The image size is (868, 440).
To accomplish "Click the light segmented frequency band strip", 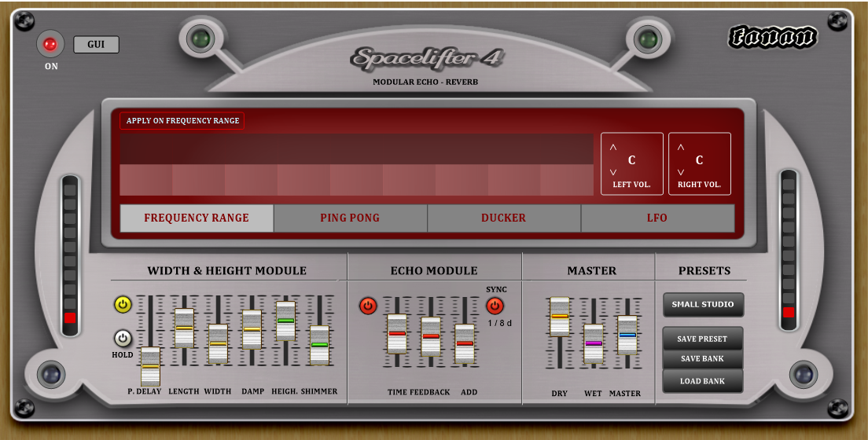I will pos(356,180).
